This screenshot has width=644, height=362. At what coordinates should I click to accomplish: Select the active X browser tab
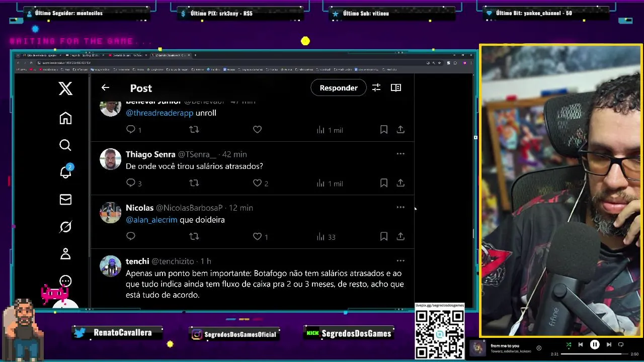pyautogui.click(x=170, y=55)
